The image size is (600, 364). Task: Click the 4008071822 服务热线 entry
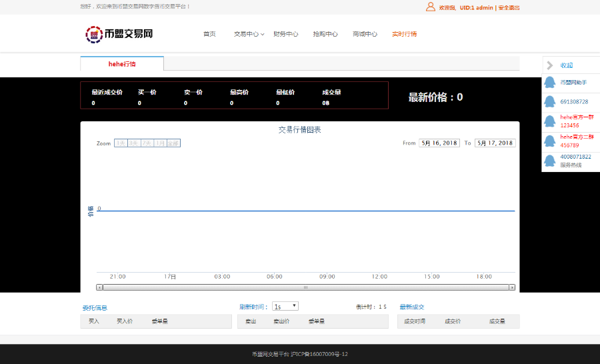coord(575,161)
